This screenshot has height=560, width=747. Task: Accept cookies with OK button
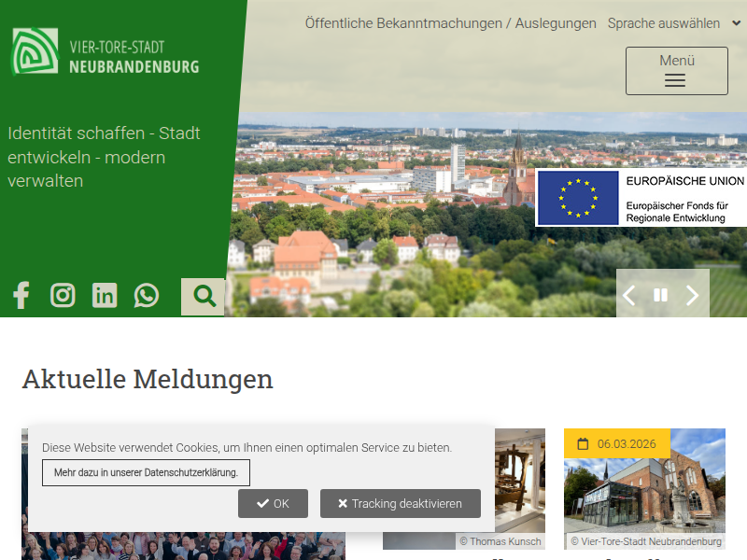pyautogui.click(x=273, y=504)
